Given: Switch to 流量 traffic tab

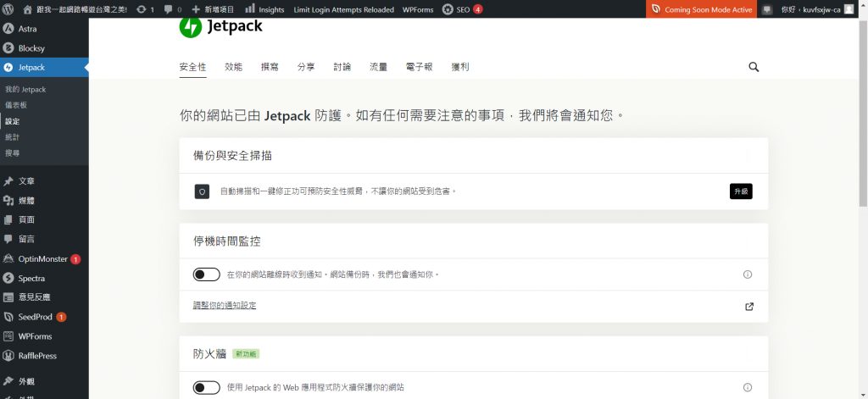Looking at the screenshot, I should pos(379,67).
